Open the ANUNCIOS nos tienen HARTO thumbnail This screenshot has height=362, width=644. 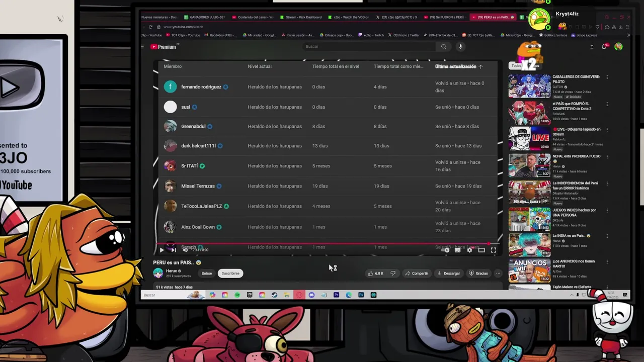(529, 270)
